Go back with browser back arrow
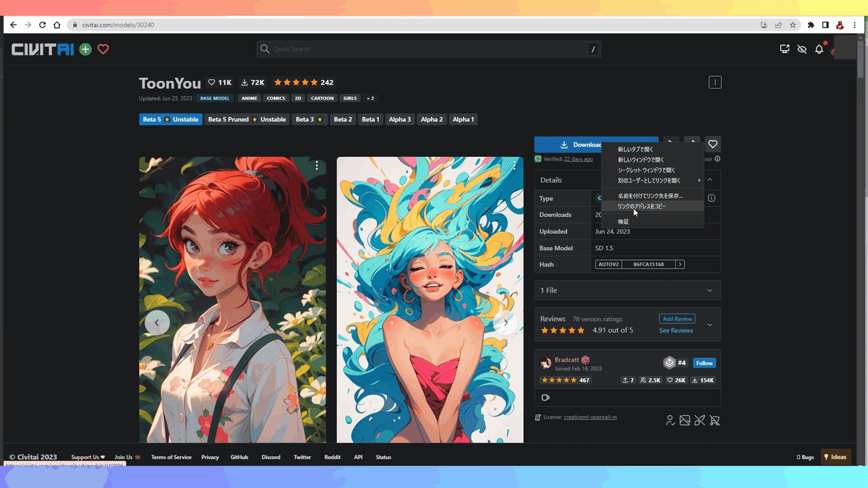Viewport: 868px width, 488px height. pos(13,25)
